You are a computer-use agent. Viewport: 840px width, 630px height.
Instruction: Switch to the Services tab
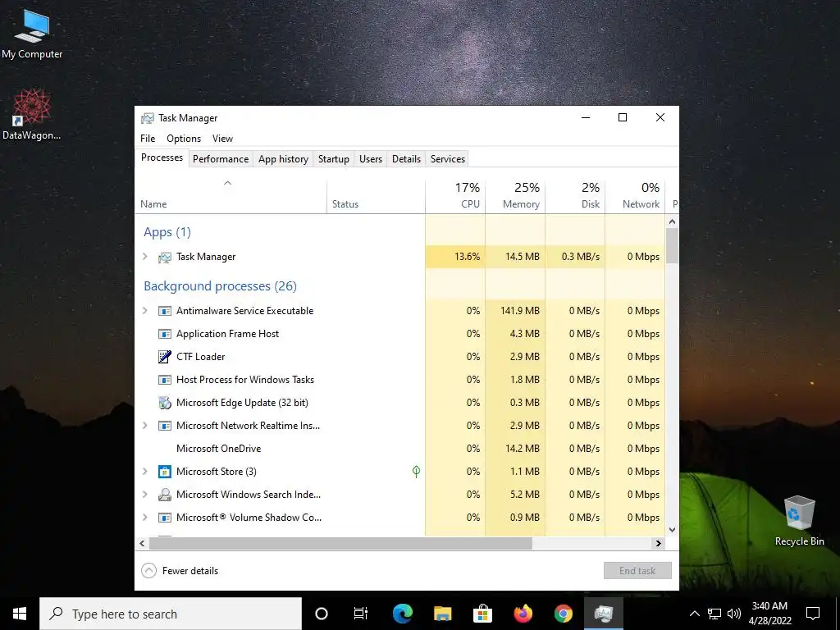coord(448,159)
